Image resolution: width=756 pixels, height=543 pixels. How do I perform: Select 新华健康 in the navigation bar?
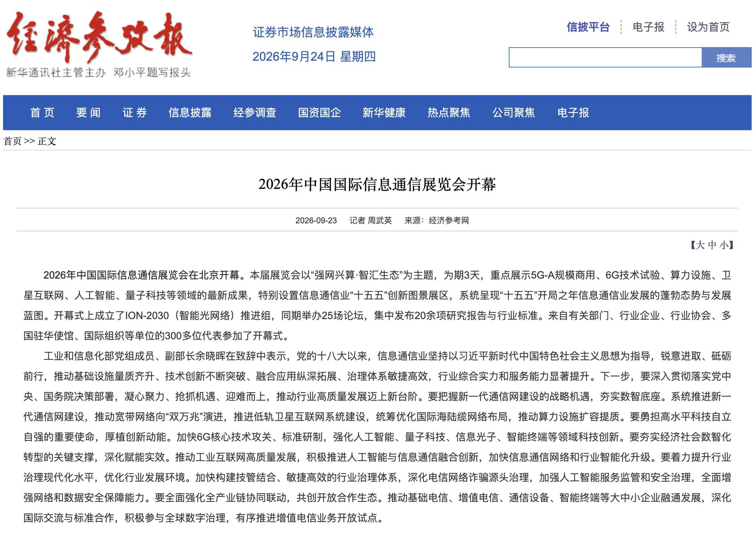pos(384,113)
